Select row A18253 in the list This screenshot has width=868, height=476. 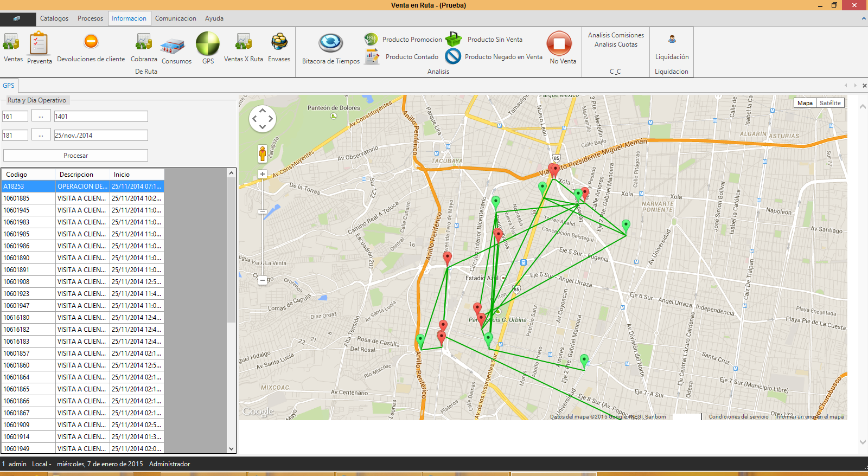[x=82, y=186]
